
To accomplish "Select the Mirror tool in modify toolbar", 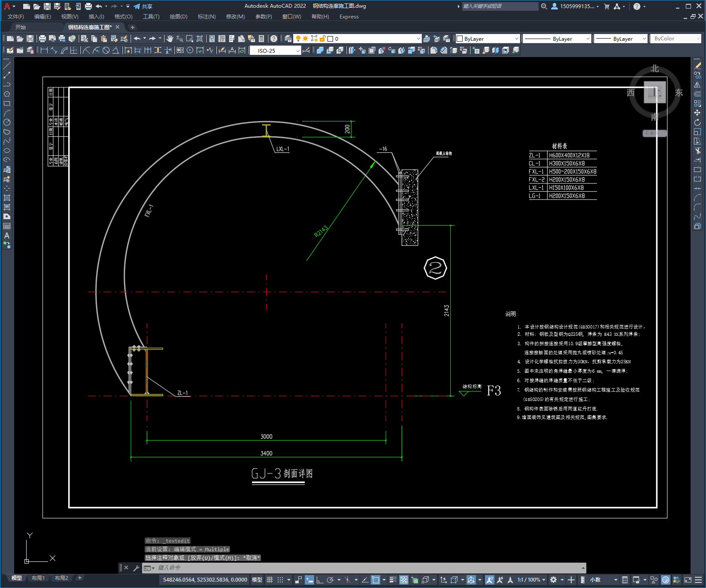I will tap(697, 84).
